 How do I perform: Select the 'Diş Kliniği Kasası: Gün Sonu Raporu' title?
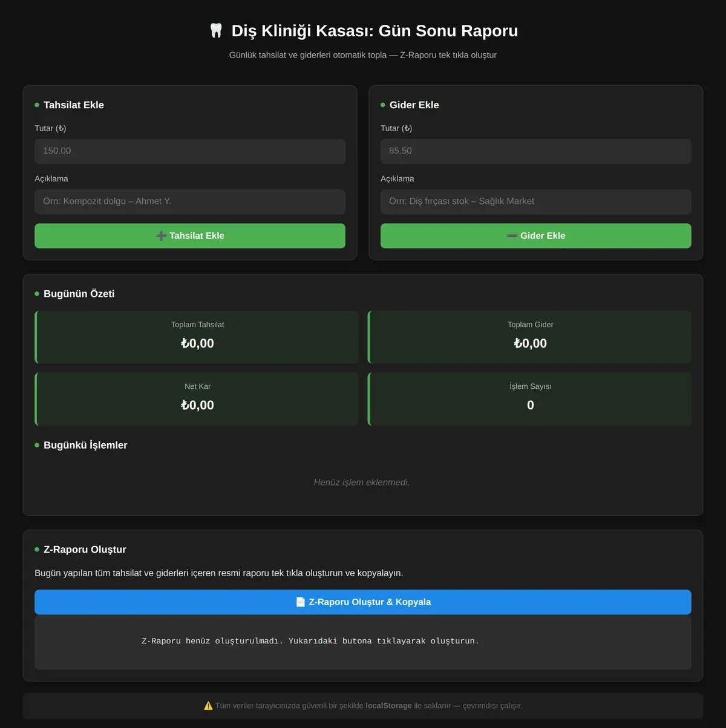click(x=374, y=31)
